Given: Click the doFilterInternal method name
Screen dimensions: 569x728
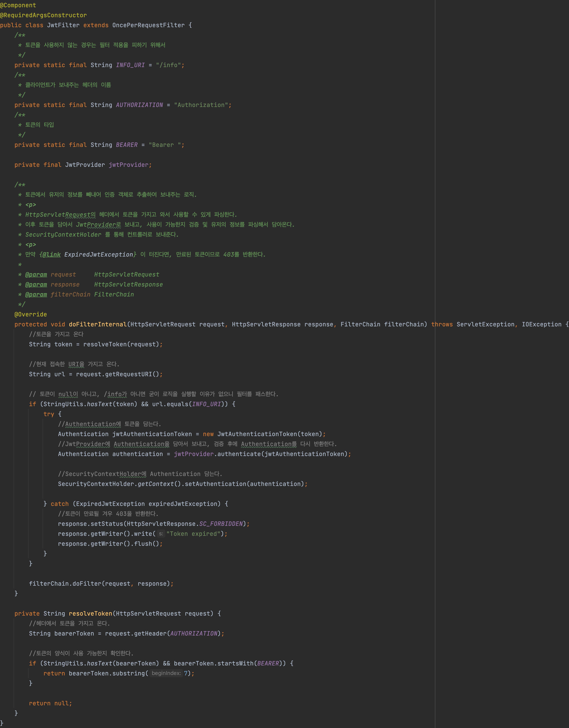Looking at the screenshot, I should (x=98, y=324).
